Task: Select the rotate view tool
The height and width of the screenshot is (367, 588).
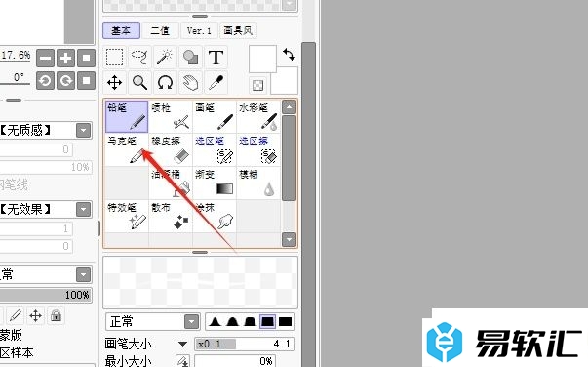Action: tap(165, 83)
